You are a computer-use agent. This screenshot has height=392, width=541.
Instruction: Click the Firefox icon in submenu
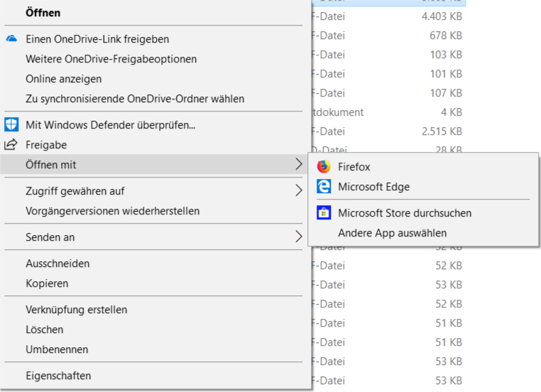coord(324,167)
